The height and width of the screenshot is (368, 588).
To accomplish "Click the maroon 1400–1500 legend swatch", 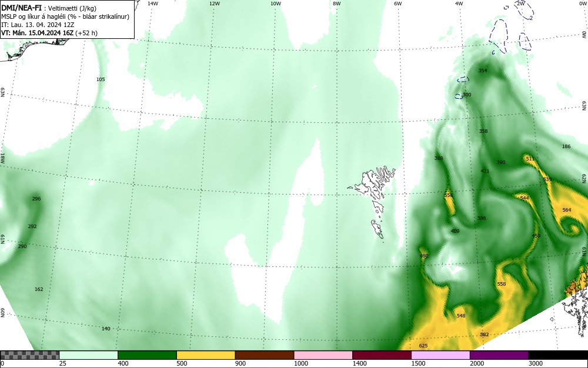I will point(382,355).
